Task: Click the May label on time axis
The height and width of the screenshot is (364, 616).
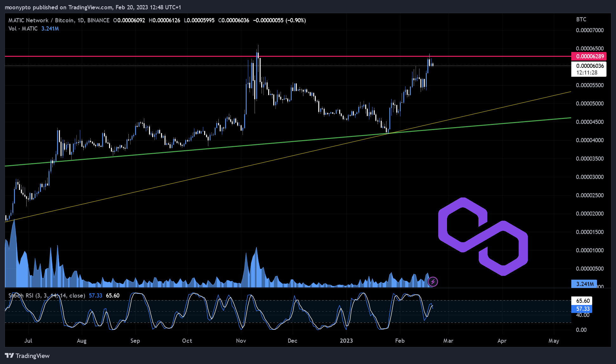Action: [554, 341]
